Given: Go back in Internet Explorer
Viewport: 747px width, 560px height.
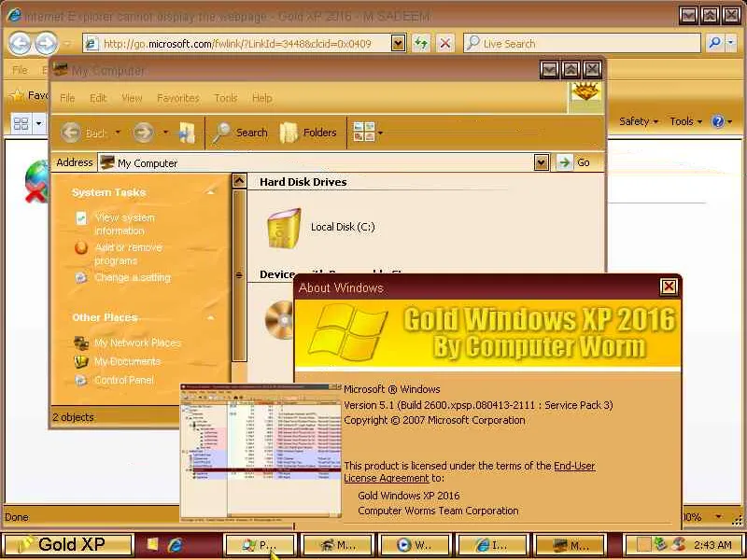Looking at the screenshot, I should tap(20, 44).
